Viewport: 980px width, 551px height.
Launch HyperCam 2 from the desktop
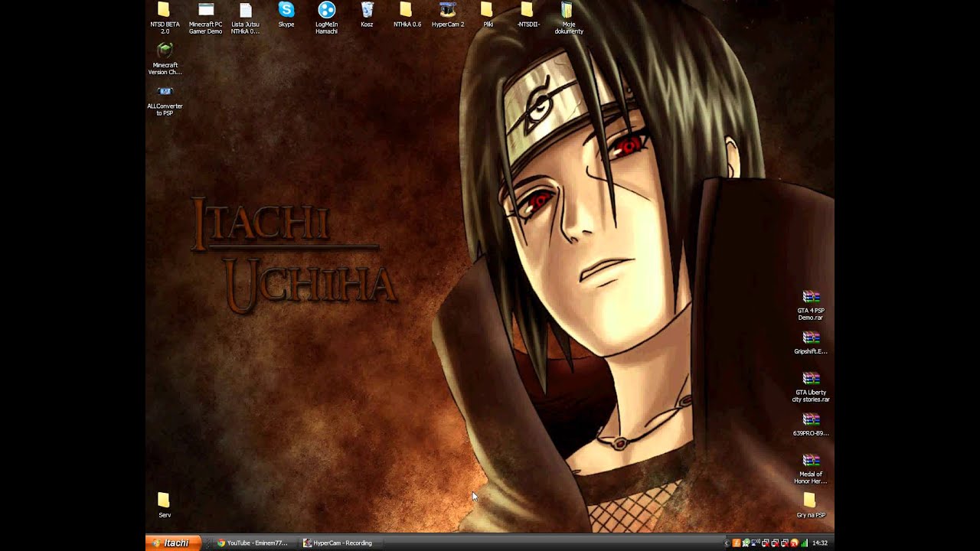coord(448,15)
